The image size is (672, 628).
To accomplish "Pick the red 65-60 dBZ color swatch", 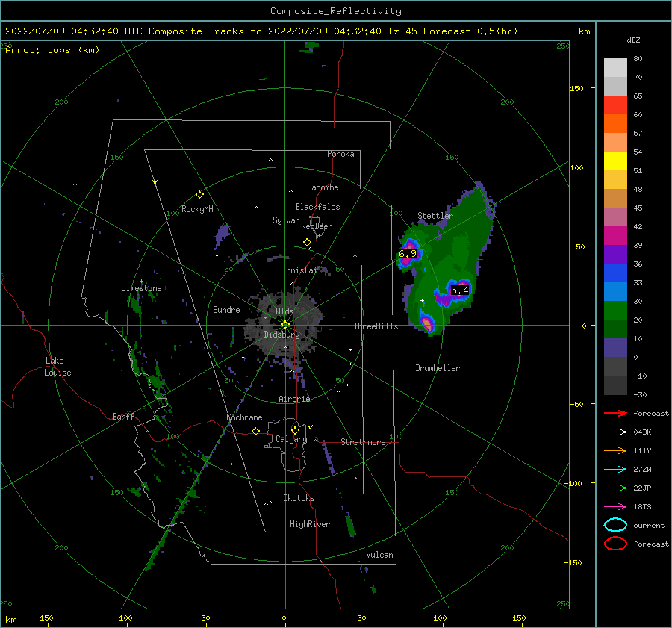I will click(x=615, y=105).
